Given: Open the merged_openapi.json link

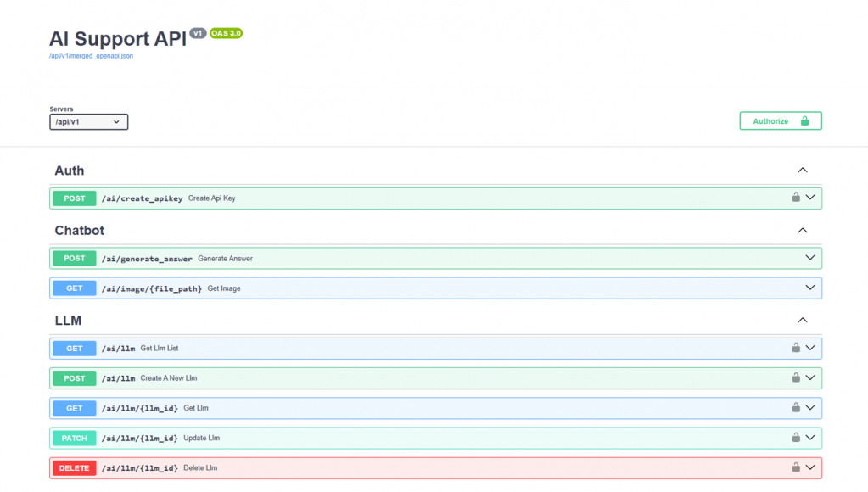Looking at the screenshot, I should 91,56.
